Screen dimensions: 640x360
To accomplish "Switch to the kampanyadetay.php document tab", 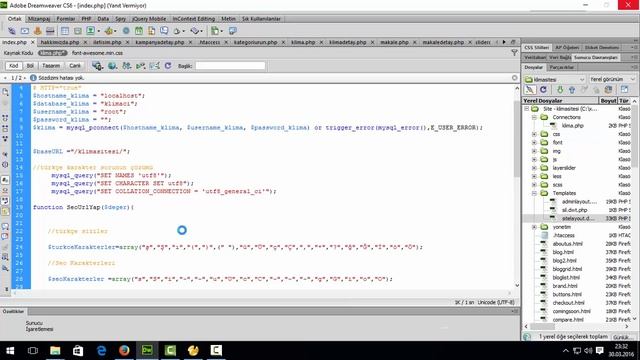I will pos(160,42).
